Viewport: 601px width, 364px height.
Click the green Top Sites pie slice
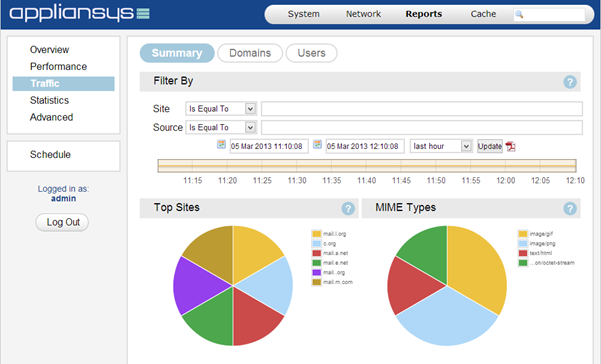point(213,320)
